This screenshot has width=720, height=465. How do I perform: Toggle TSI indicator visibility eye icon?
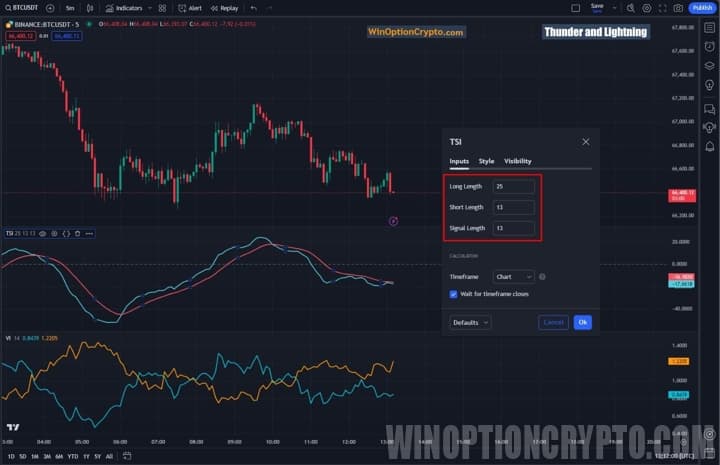42,233
